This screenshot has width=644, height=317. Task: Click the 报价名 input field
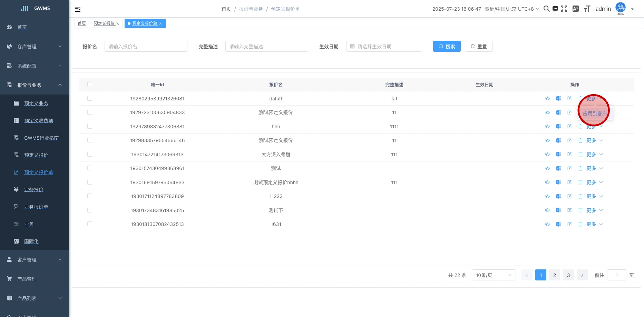click(x=146, y=47)
